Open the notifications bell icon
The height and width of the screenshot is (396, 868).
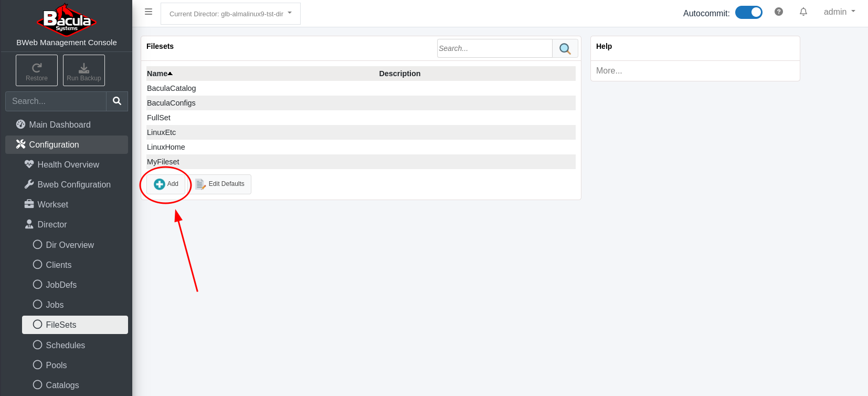coord(803,12)
